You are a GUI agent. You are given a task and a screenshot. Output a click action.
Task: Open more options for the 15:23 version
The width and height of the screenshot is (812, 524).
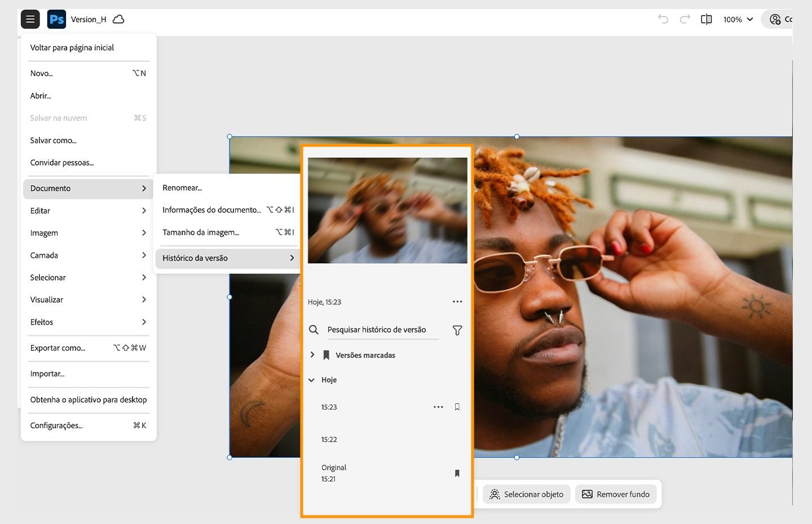[438, 406]
